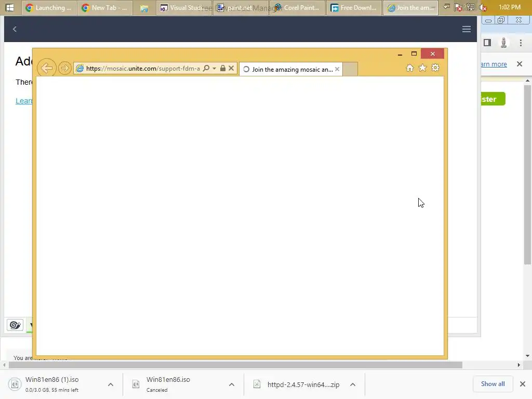532x399 pixels.
Task: Click the 'Learn' link in the background window
Action: pos(24,101)
